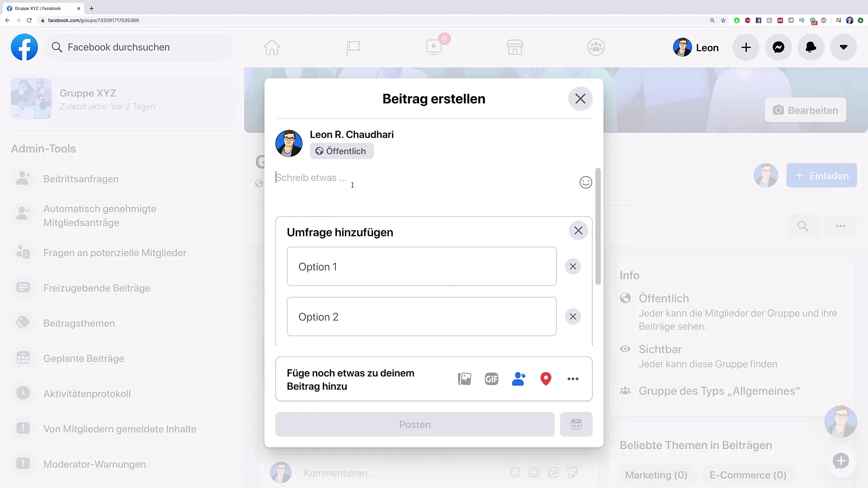Click the GIF icon in bottom toolbar
868x488 pixels.
point(492,379)
